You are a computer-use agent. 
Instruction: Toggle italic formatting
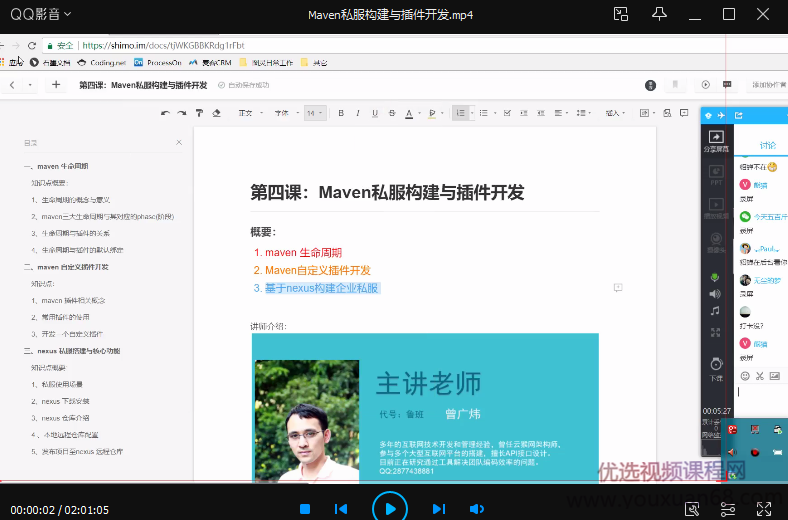click(x=358, y=113)
